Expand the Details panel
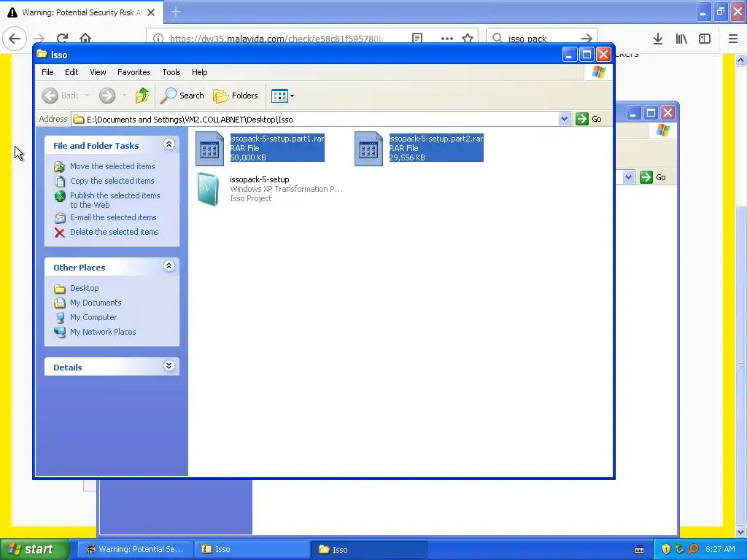The image size is (747, 560). [x=169, y=366]
